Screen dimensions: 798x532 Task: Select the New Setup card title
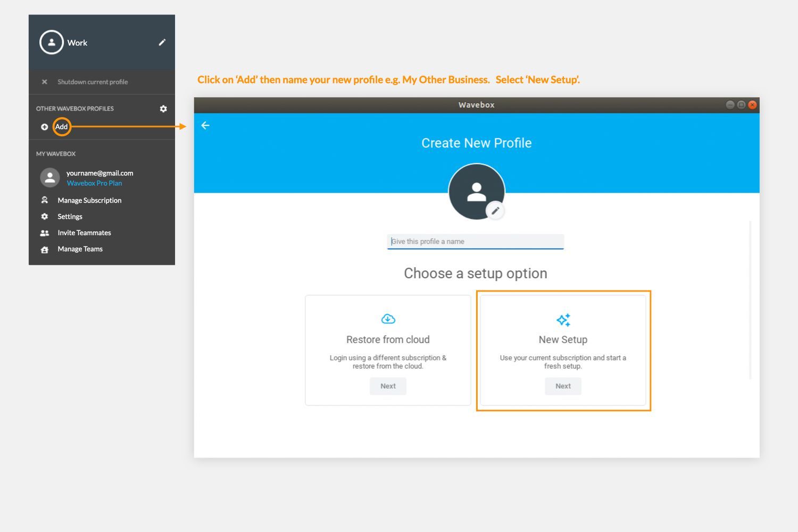563,339
